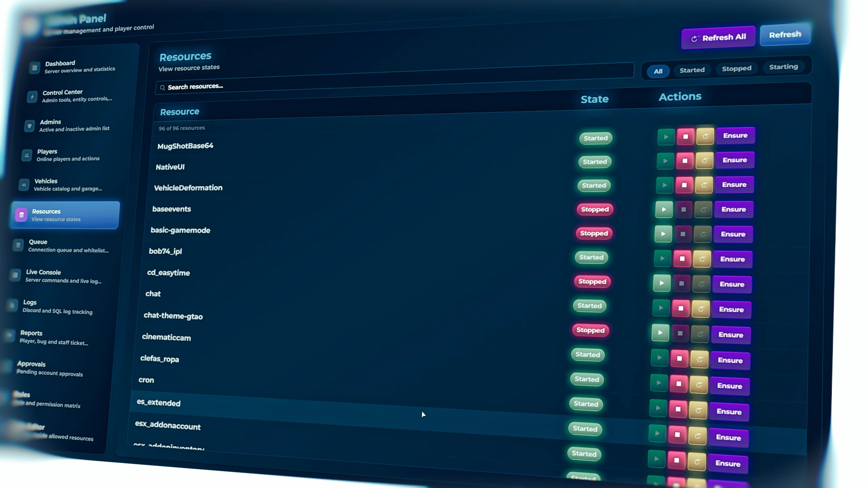Click the Stopped badge for baseevents
Screen dimensions: 868x488
tap(595, 209)
